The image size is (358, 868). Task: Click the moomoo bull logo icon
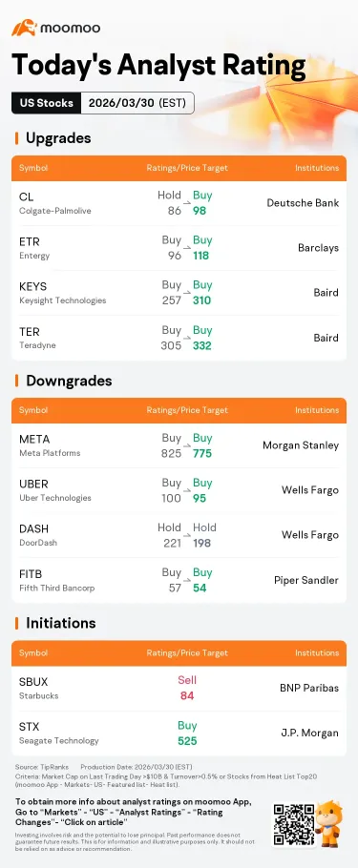(24, 27)
